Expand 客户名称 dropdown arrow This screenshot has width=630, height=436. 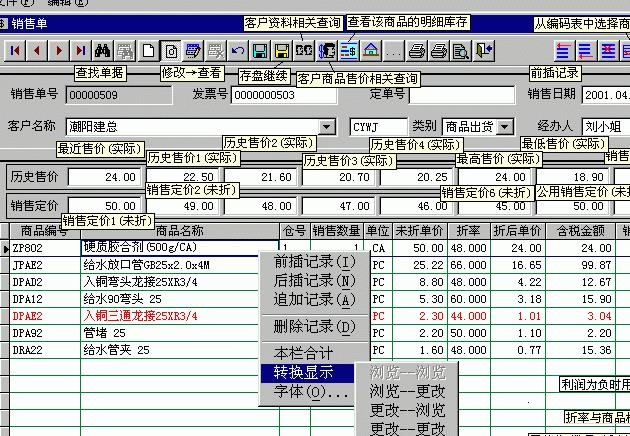coord(327,127)
